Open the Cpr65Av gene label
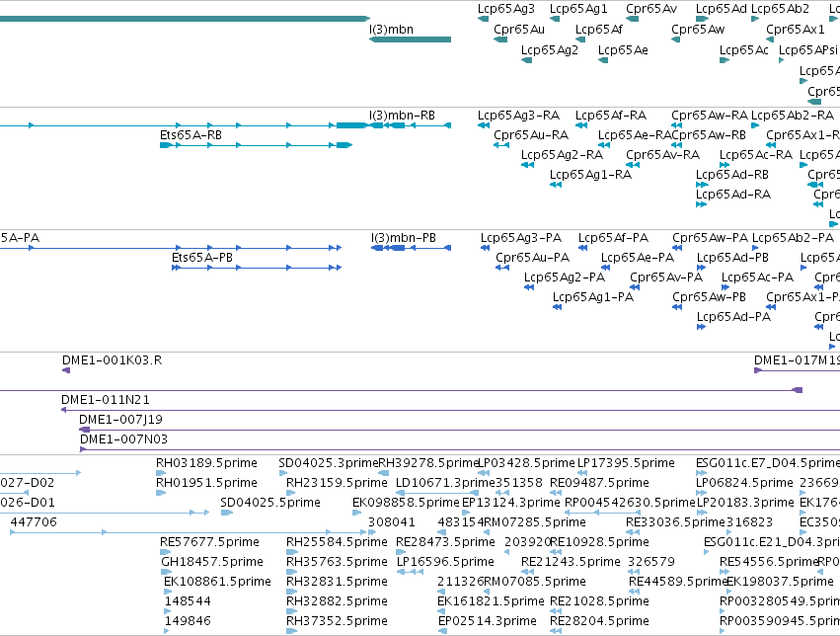The height and width of the screenshot is (636, 840). (x=651, y=9)
